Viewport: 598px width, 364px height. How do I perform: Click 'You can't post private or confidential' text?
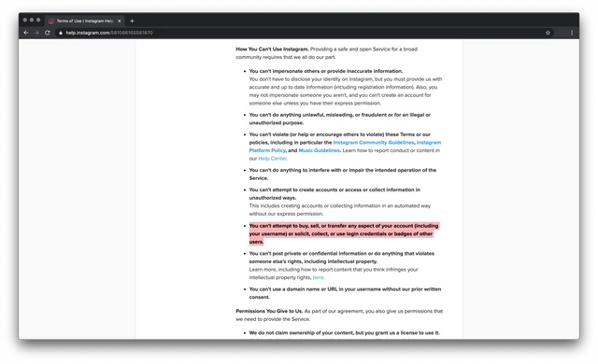click(341, 258)
